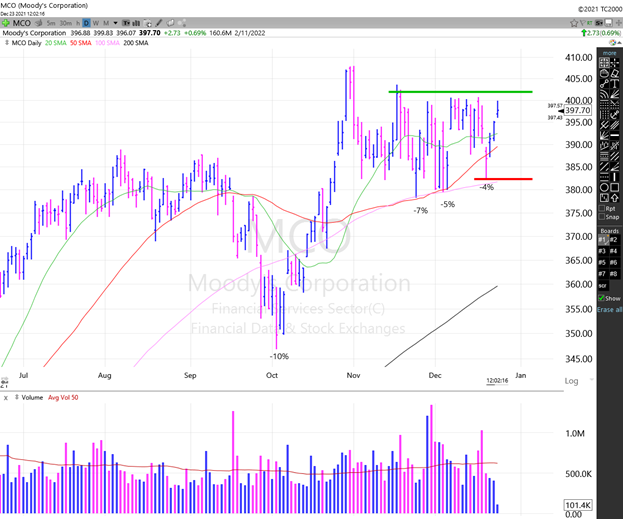
Task: Select drawing board #5
Action: [603, 262]
